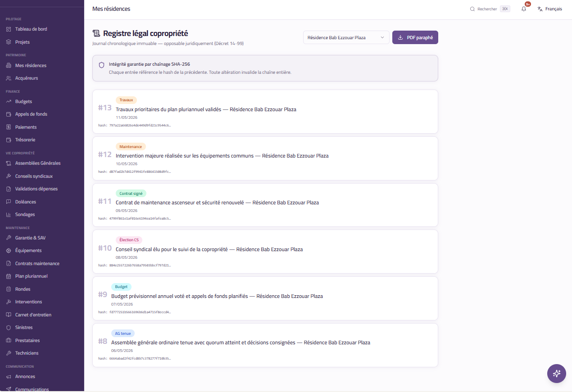Screen dimensions: 572x392
Task: Open the Rechercher search field
Action: coord(490,9)
